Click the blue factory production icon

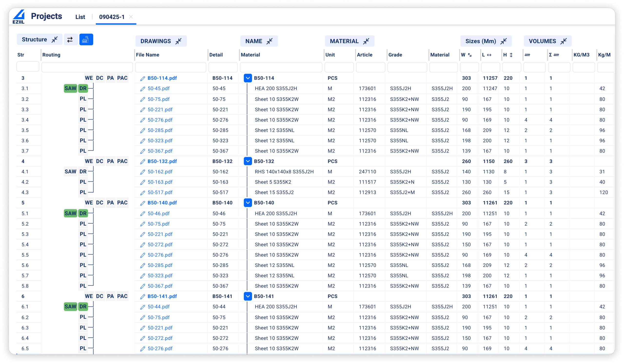tap(86, 40)
